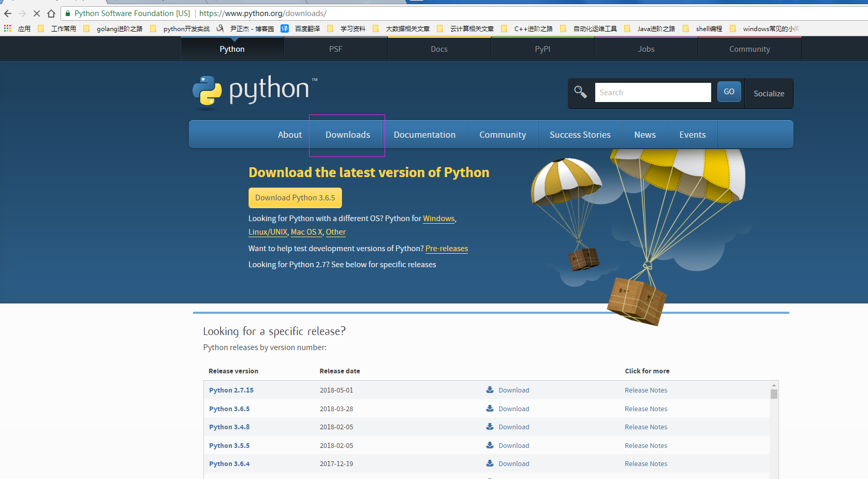Image resolution: width=868 pixels, height=479 pixels.
Task: Open the 自动化运维工具 bookmark folder
Action: click(589, 28)
